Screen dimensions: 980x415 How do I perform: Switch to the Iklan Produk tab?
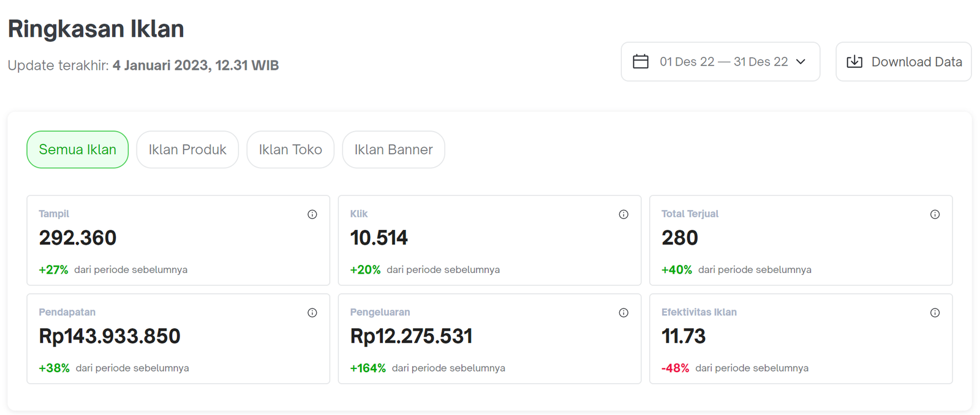tap(187, 149)
